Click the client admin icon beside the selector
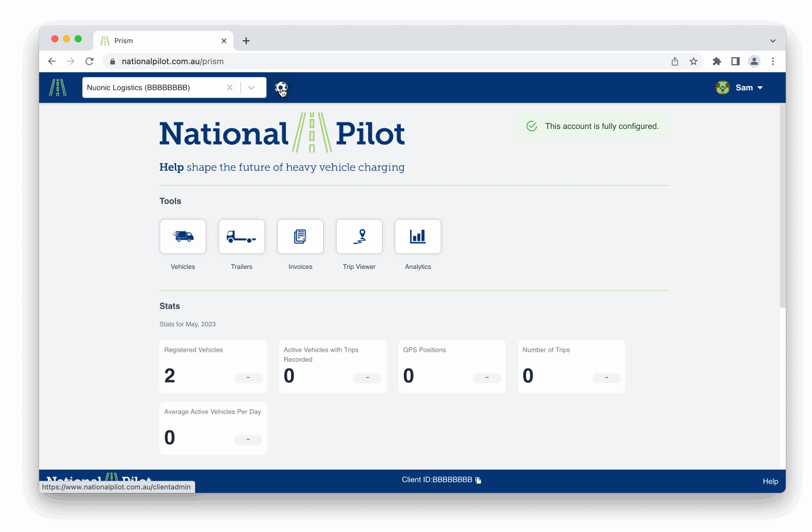The image size is (812, 532). coord(281,88)
